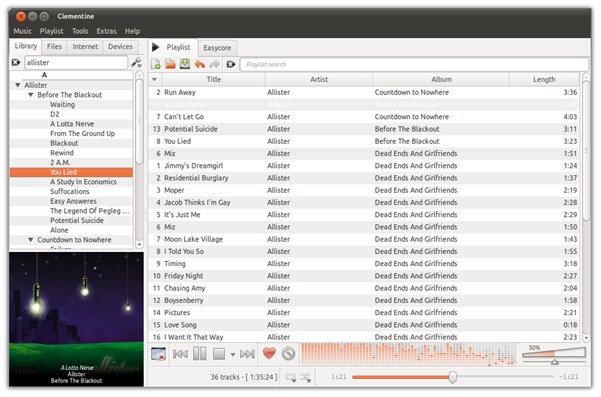Ban the track with the ban icon
The width and height of the screenshot is (601, 397).
tap(289, 353)
